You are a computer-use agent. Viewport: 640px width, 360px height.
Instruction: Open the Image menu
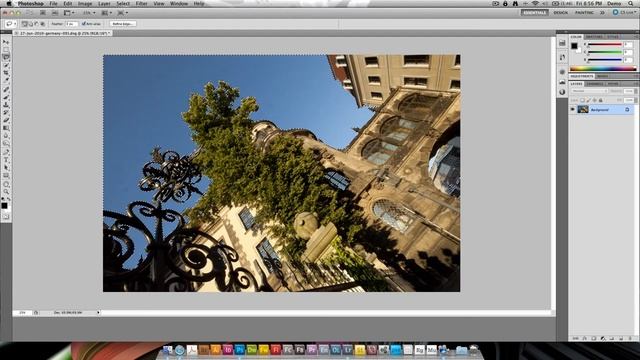85,3
